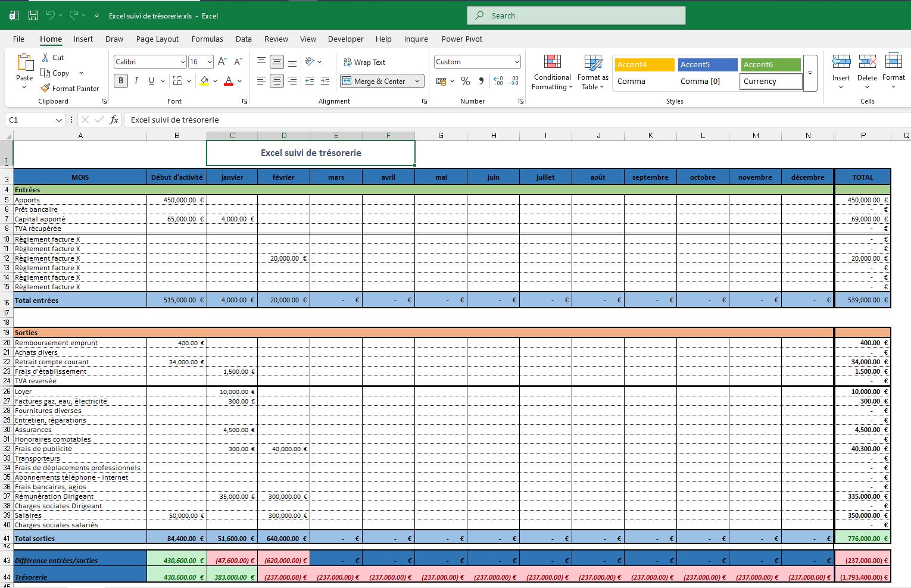Open Format as Table menu
Image resolution: width=911 pixels, height=588 pixels.
pos(593,72)
